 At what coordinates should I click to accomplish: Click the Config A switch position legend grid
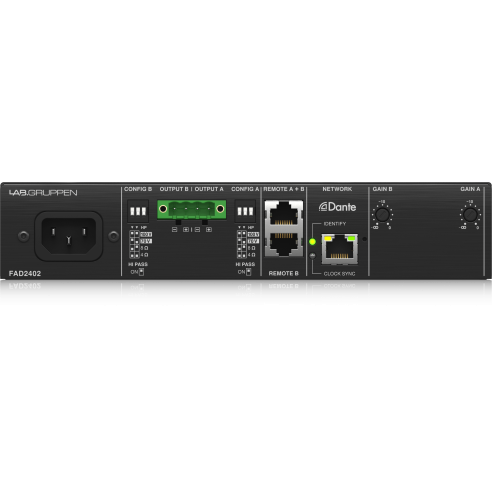coord(242,244)
